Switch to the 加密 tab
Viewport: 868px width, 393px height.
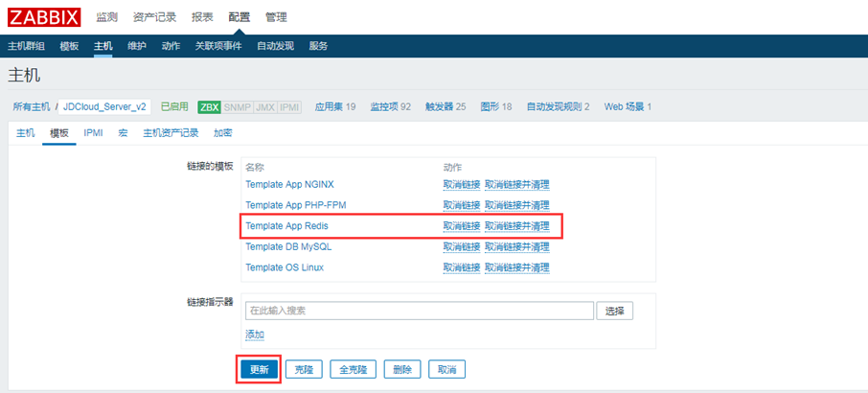tap(222, 133)
